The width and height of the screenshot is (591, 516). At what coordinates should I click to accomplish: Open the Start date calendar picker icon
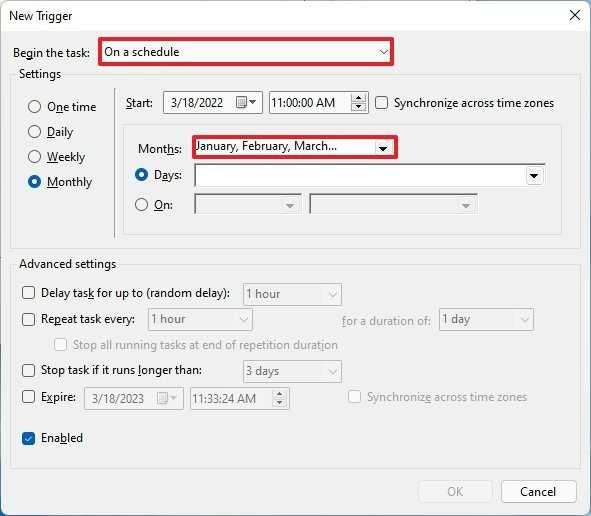(x=246, y=103)
